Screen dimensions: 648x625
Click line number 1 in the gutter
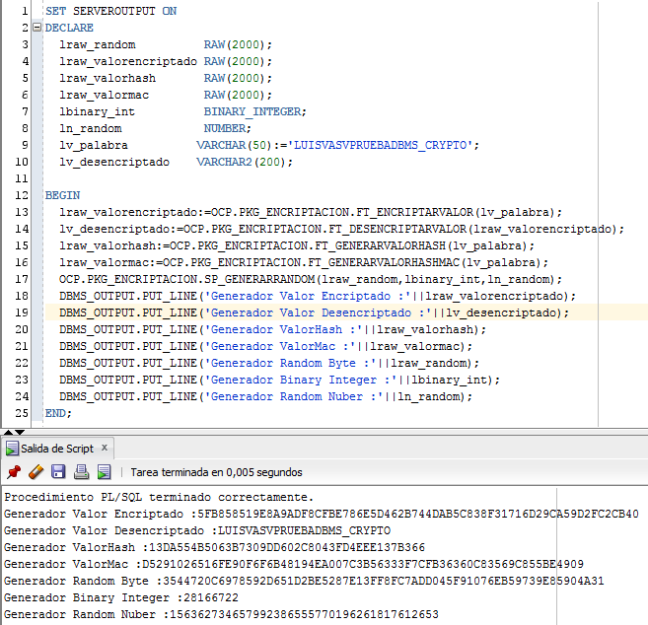point(25,11)
